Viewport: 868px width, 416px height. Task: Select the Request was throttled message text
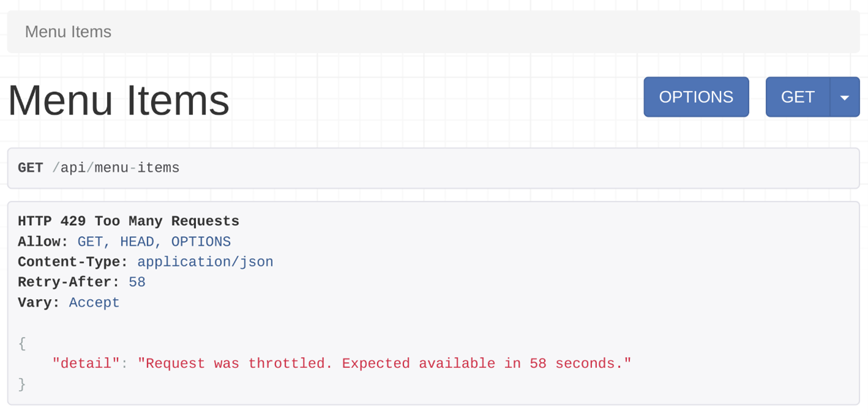(384, 363)
